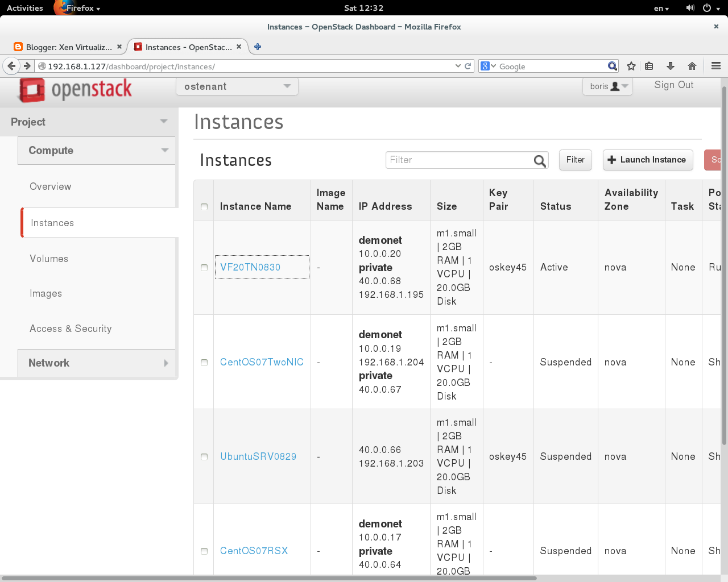Click the magnifier icon in the Filter field

coord(540,161)
